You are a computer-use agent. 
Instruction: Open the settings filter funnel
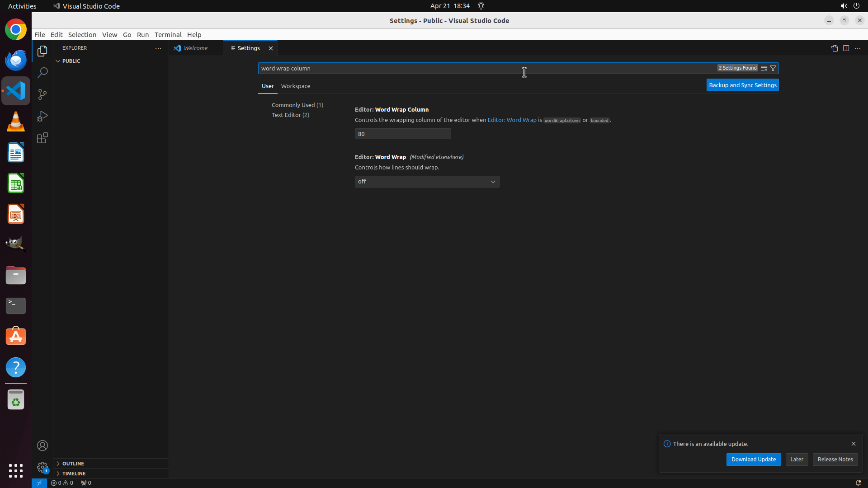click(773, 68)
